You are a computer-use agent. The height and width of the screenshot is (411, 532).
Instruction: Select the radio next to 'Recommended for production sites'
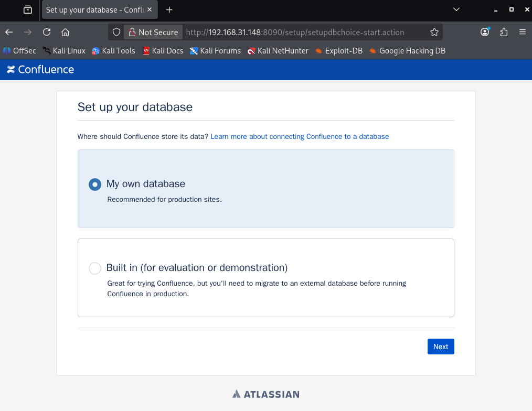coord(94,185)
